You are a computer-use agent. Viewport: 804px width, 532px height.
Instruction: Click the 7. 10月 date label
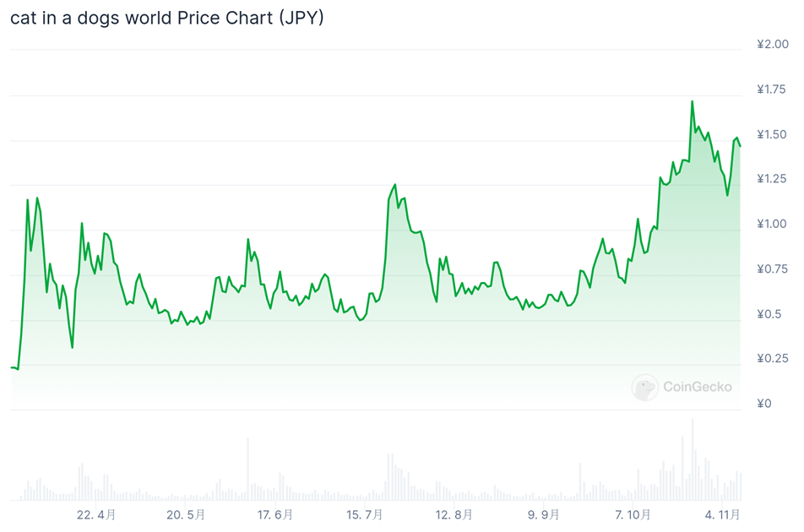point(633,514)
